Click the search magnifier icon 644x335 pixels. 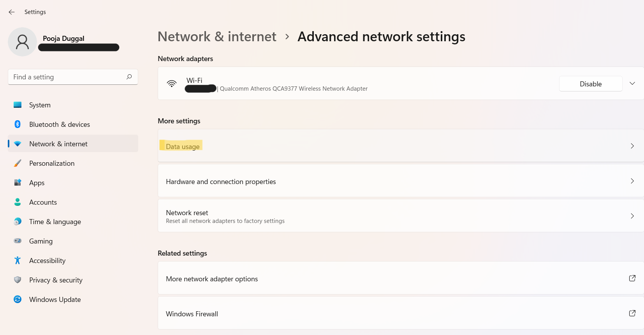pyautogui.click(x=129, y=77)
